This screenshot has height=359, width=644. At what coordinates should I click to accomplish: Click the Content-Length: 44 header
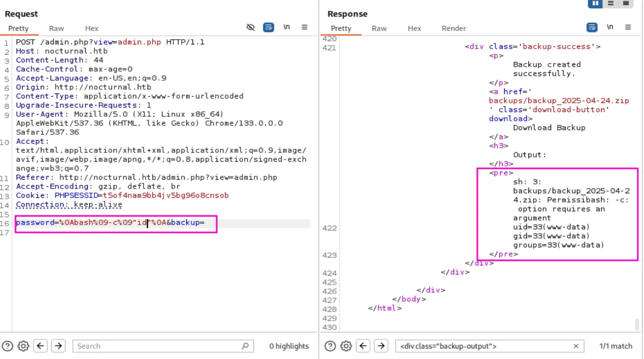click(60, 60)
